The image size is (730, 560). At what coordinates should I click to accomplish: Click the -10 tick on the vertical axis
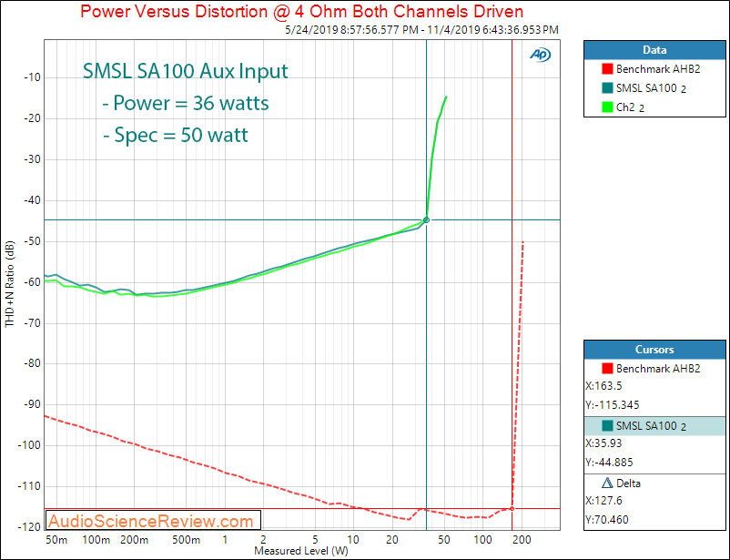[x=32, y=77]
